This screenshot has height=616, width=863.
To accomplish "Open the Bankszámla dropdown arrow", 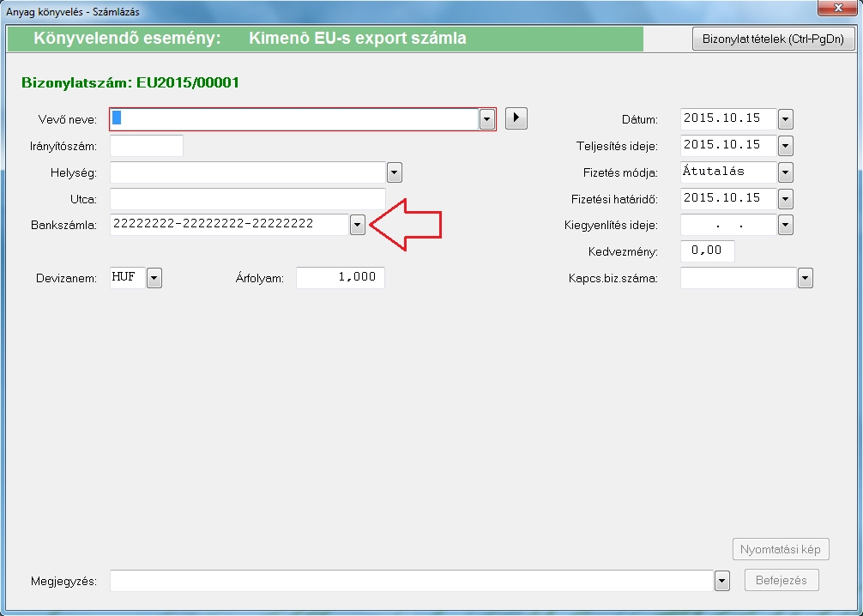I will 358,225.
